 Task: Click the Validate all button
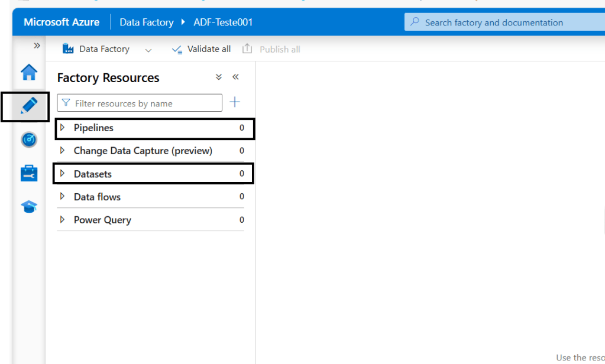[201, 49]
